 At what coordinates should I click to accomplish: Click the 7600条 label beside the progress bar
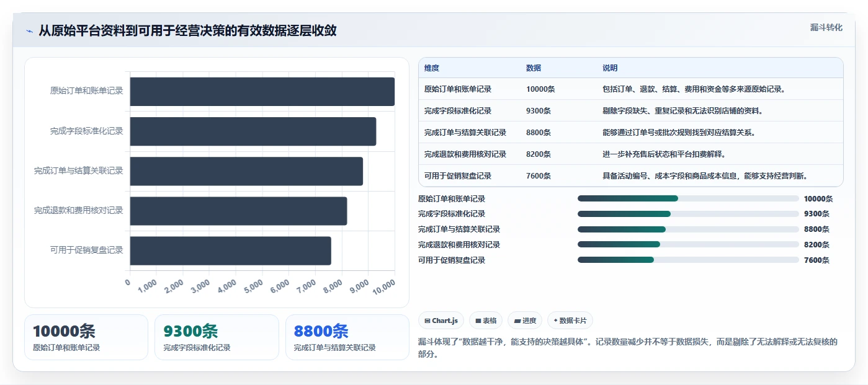click(x=817, y=260)
